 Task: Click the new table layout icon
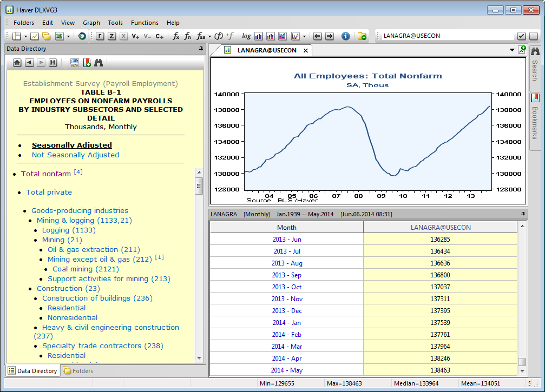(x=16, y=36)
